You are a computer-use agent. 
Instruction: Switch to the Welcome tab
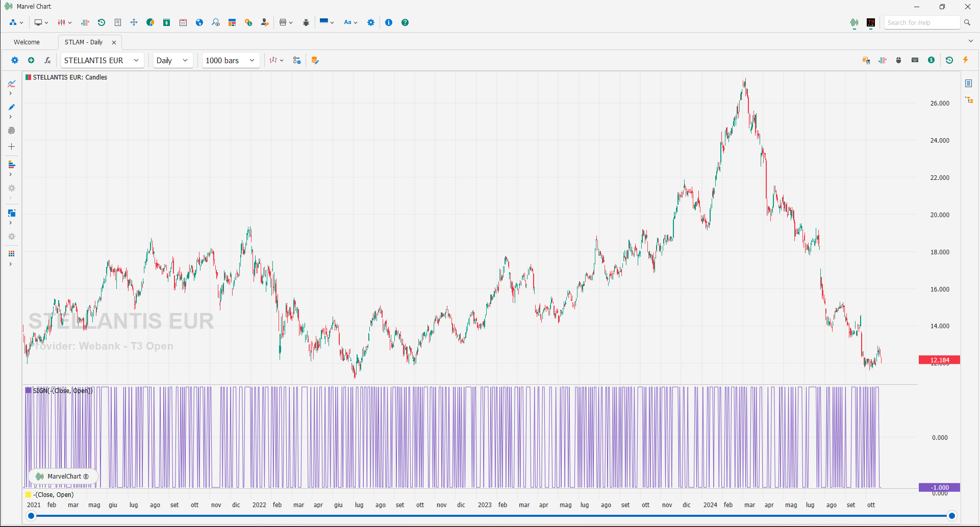point(27,42)
